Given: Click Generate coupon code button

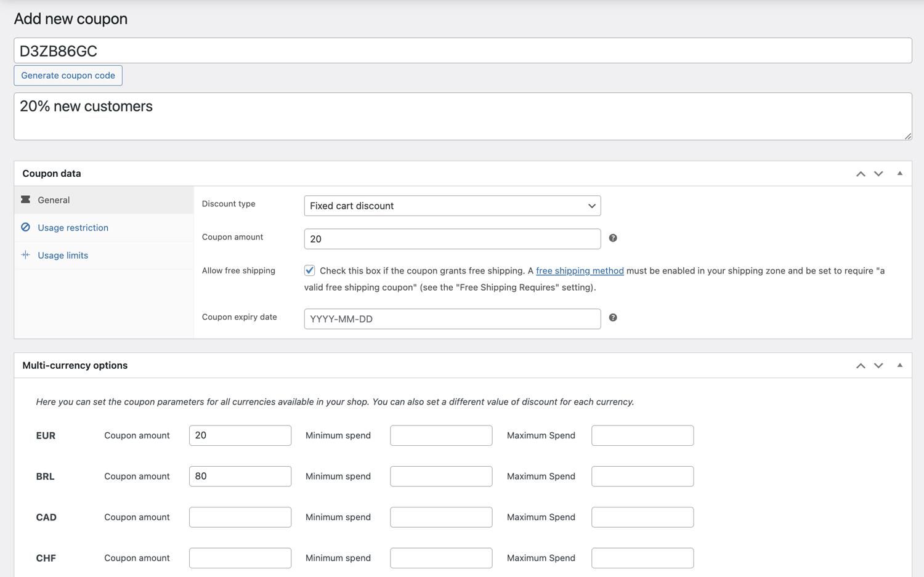Looking at the screenshot, I should tap(68, 76).
